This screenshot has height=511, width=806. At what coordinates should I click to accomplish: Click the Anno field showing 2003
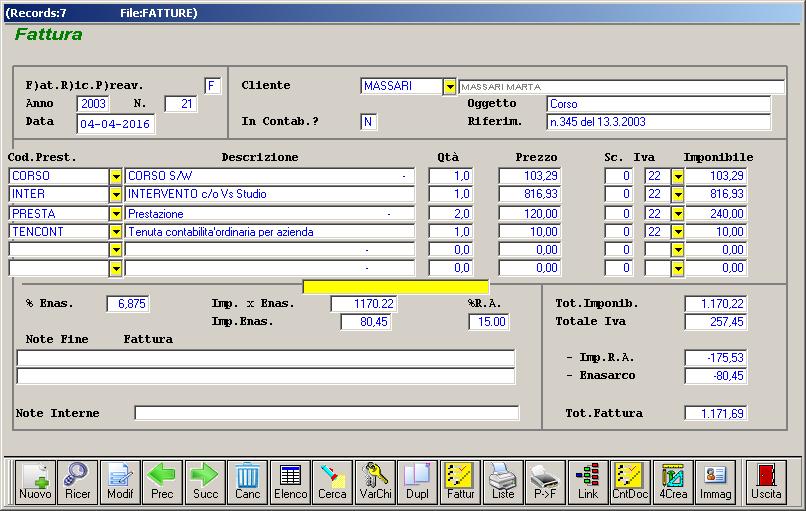pyautogui.click(x=93, y=104)
